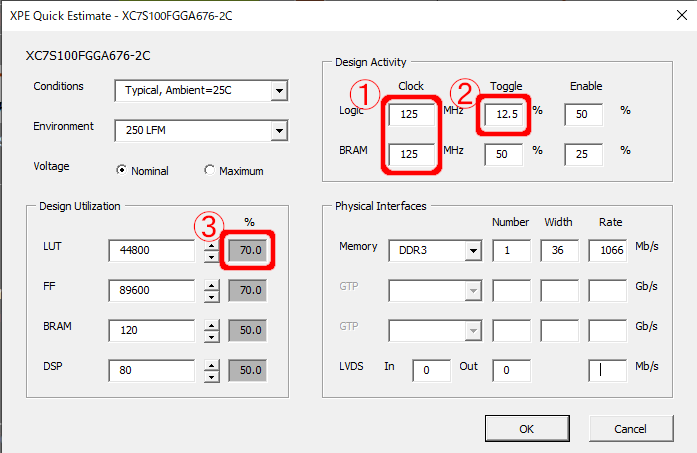Edit Memory Rate field 1066
697x453 pixels.
(x=608, y=251)
